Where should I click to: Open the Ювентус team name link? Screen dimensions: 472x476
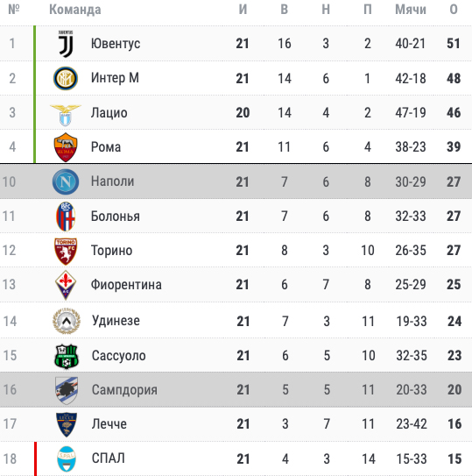tap(116, 44)
